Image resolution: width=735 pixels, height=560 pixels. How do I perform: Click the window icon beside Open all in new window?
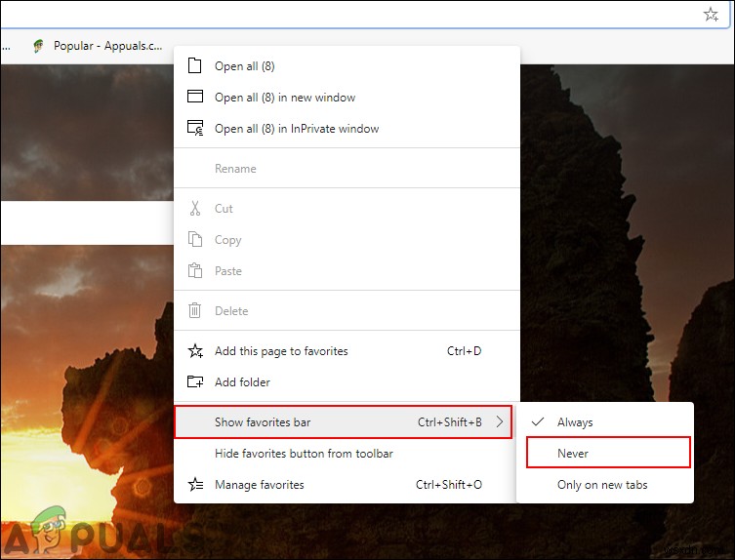[x=195, y=97]
